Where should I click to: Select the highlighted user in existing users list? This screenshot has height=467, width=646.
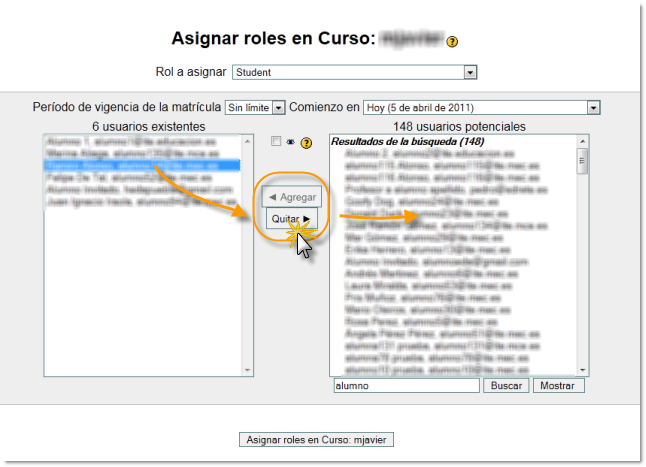point(132,165)
